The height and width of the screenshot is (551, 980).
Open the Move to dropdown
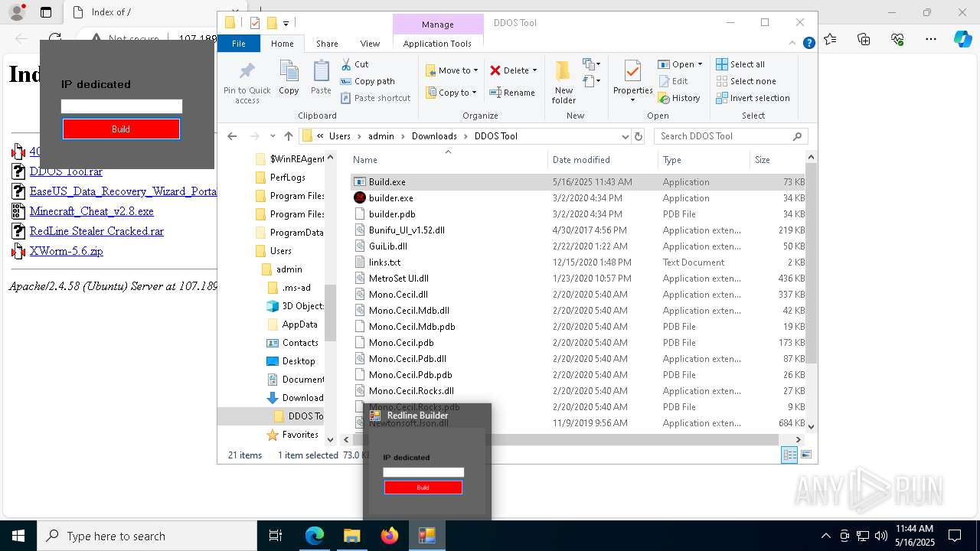(x=452, y=70)
